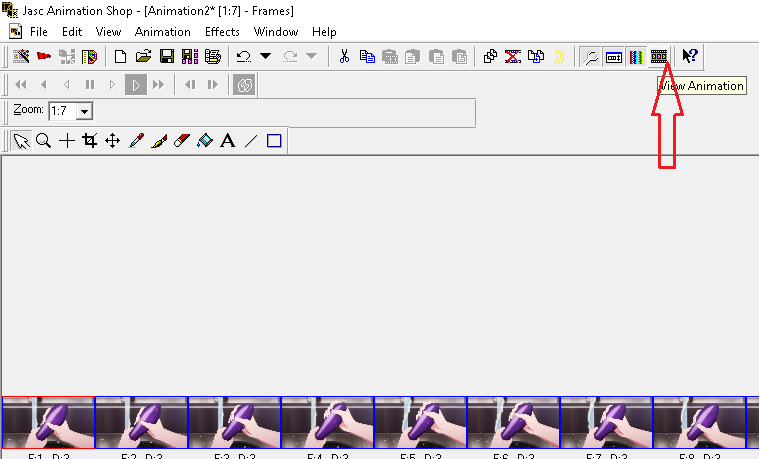Open the Effects menu
Screen dimensions: 759x459
(x=222, y=32)
